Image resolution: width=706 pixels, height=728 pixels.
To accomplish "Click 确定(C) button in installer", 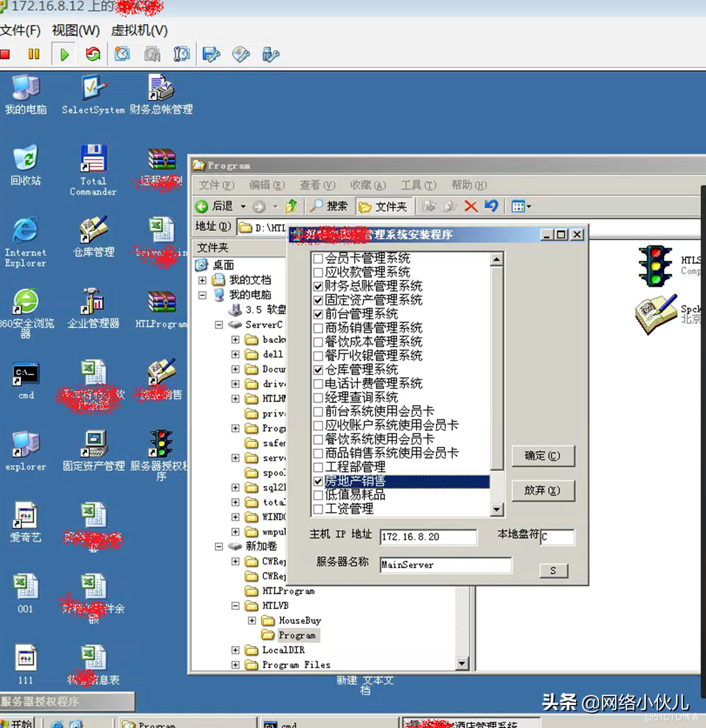I will pos(543,456).
